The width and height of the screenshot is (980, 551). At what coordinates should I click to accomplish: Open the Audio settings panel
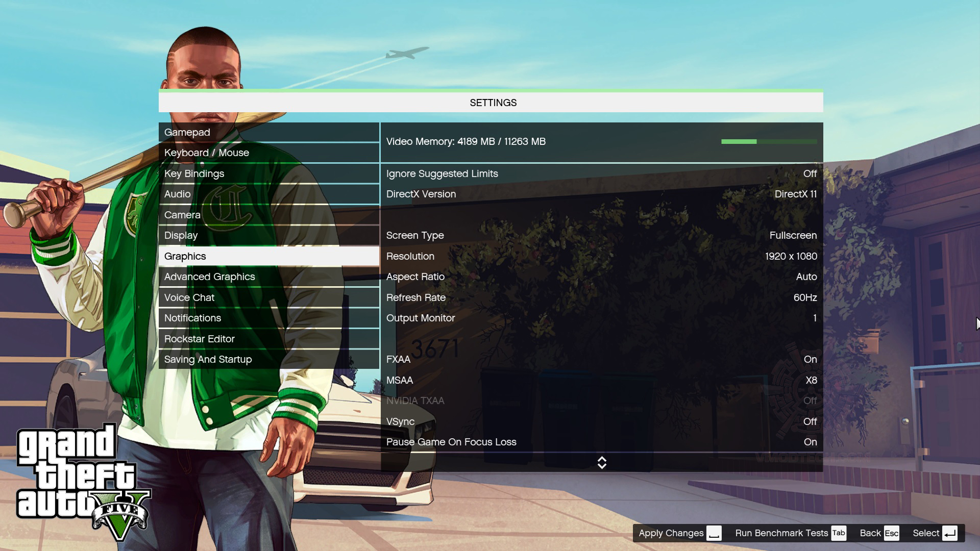(x=177, y=194)
